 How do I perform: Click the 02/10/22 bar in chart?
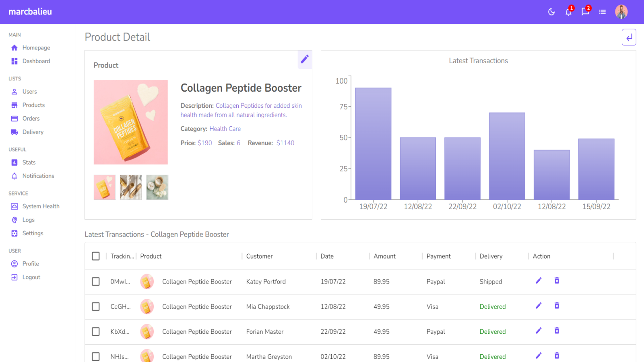(507, 156)
